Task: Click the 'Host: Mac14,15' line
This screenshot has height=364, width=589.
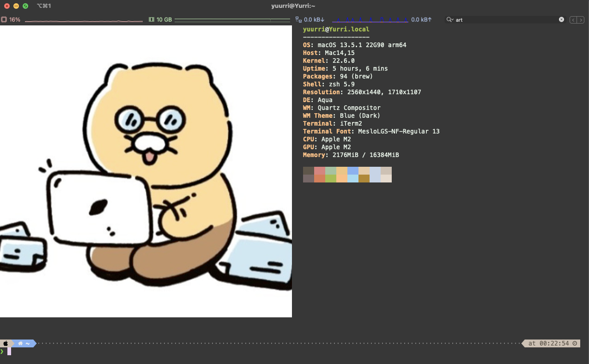Action: click(x=329, y=53)
